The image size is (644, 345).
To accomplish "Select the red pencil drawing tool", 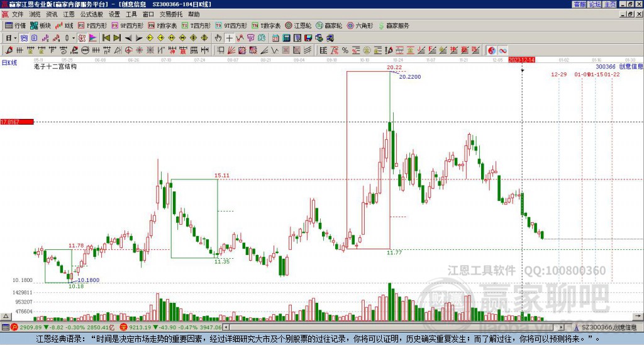I will (9, 50).
